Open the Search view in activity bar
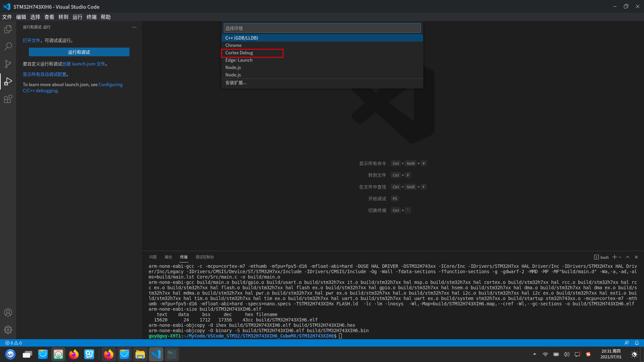This screenshot has height=362, width=644. pos(8,47)
